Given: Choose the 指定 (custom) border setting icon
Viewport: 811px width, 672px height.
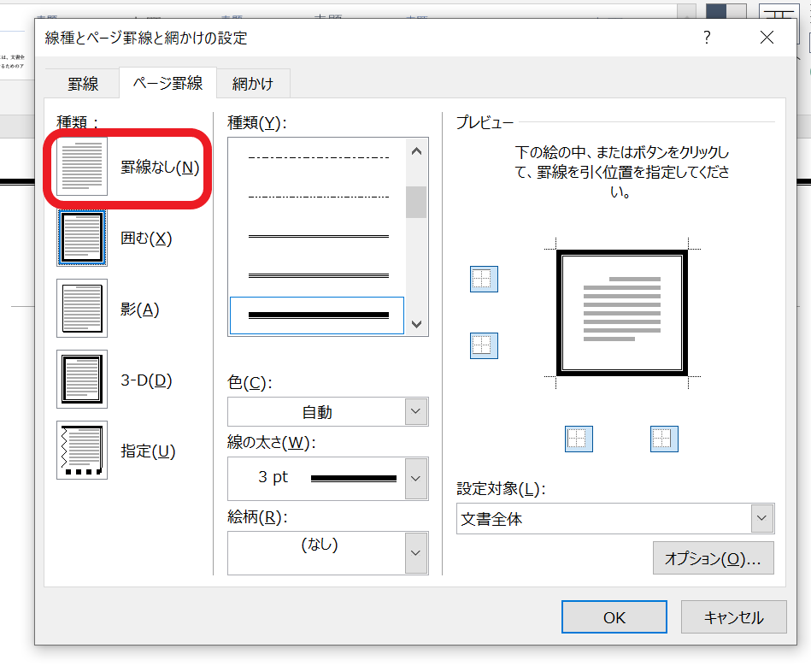Looking at the screenshot, I should point(82,450).
